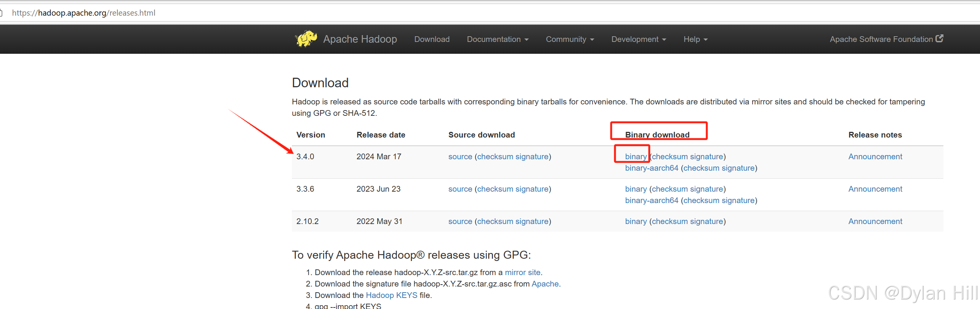
Task: Expand the Community dropdown menu
Action: (570, 39)
